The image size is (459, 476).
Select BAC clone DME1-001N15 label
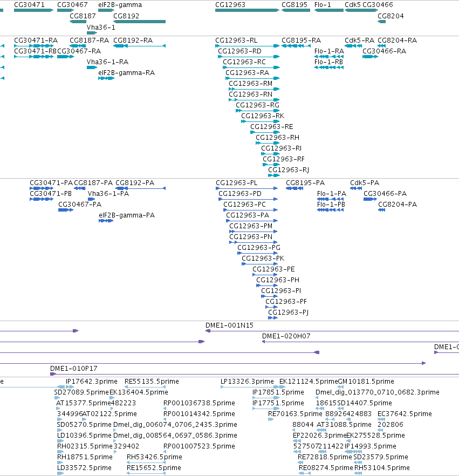(x=229, y=325)
